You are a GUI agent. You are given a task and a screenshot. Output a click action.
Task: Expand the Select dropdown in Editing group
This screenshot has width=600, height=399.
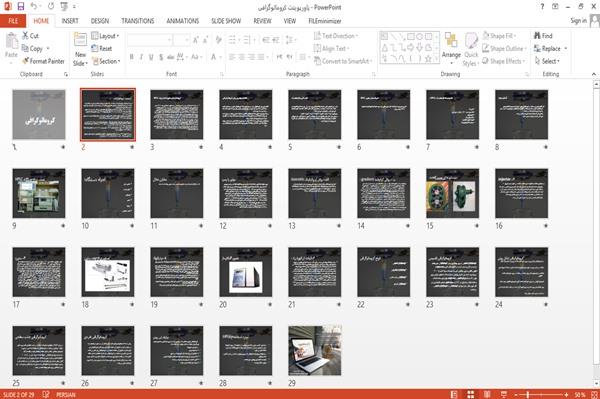[x=548, y=61]
